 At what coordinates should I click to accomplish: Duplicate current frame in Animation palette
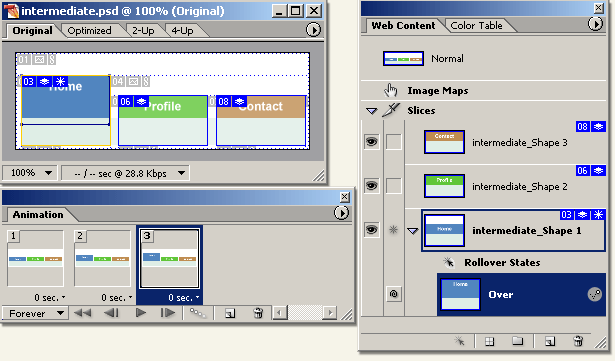pyautogui.click(x=230, y=313)
